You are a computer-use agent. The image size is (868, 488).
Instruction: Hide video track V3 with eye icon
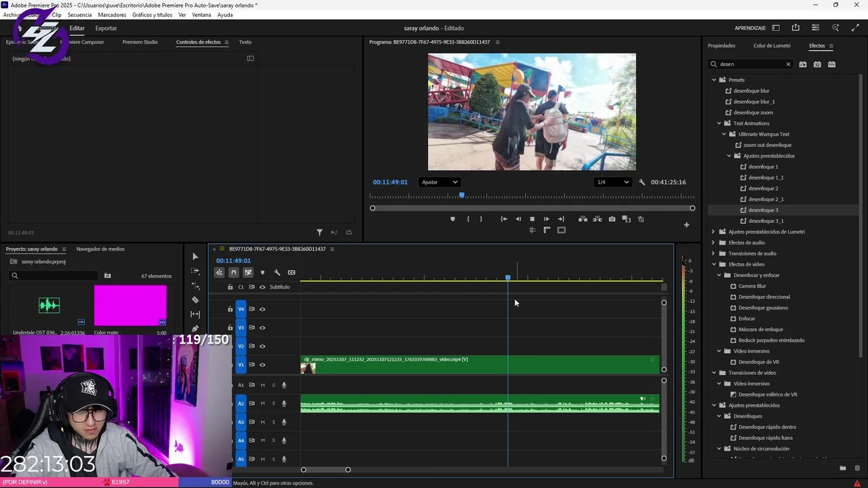tap(262, 328)
